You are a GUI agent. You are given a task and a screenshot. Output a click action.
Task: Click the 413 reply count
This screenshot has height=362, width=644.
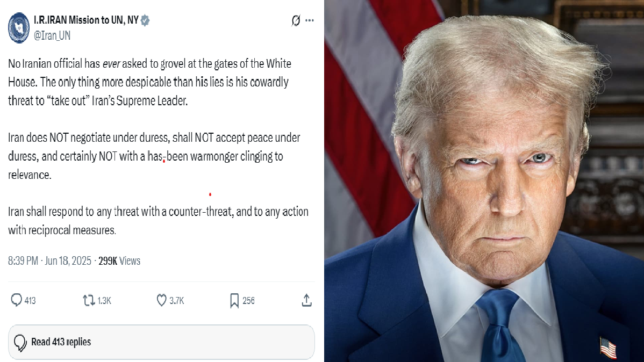pyautogui.click(x=30, y=301)
